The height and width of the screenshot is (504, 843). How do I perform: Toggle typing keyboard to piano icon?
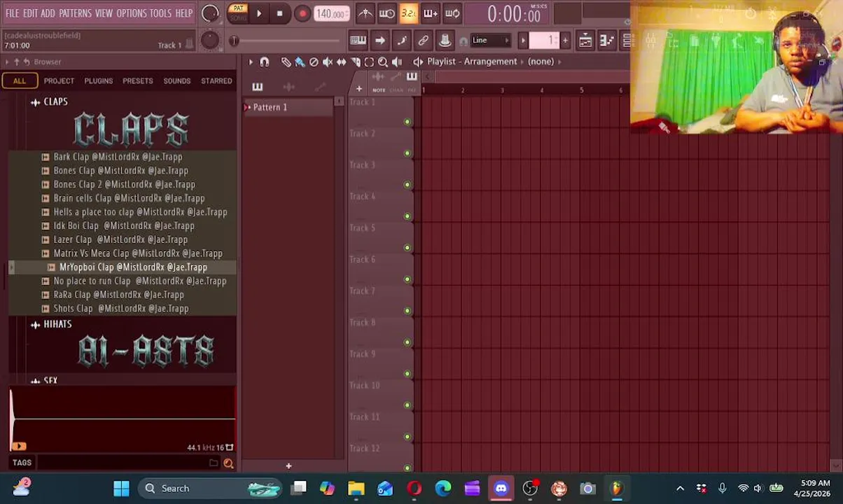coord(358,40)
